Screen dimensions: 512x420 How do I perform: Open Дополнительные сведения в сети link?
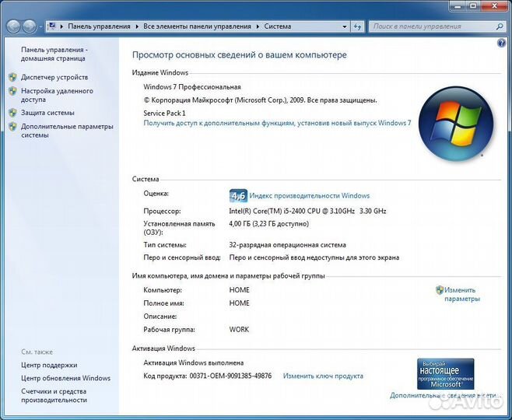[x=445, y=396]
